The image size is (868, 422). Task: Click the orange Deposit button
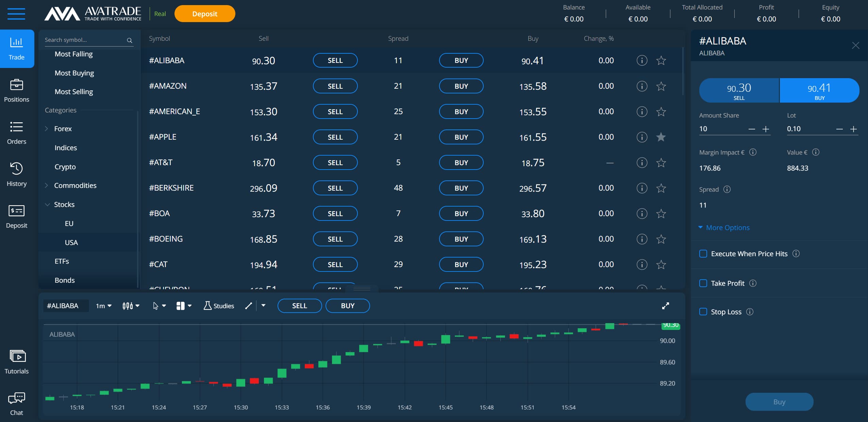coord(205,14)
